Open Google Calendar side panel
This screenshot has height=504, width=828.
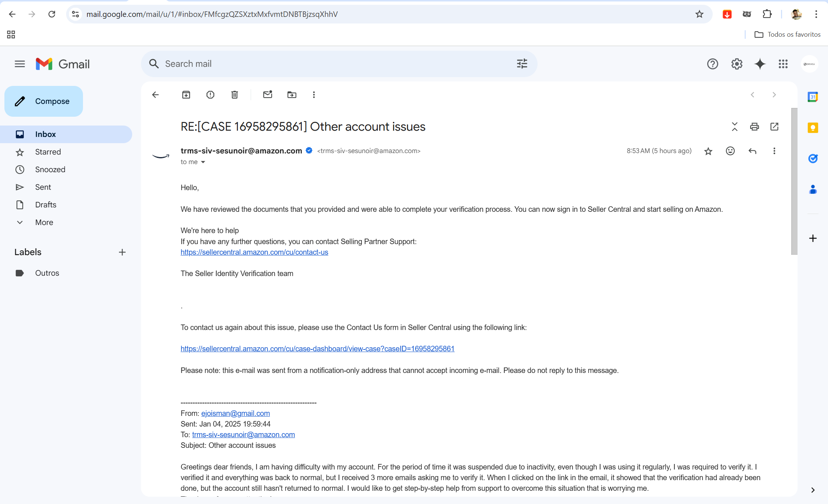pos(813,97)
